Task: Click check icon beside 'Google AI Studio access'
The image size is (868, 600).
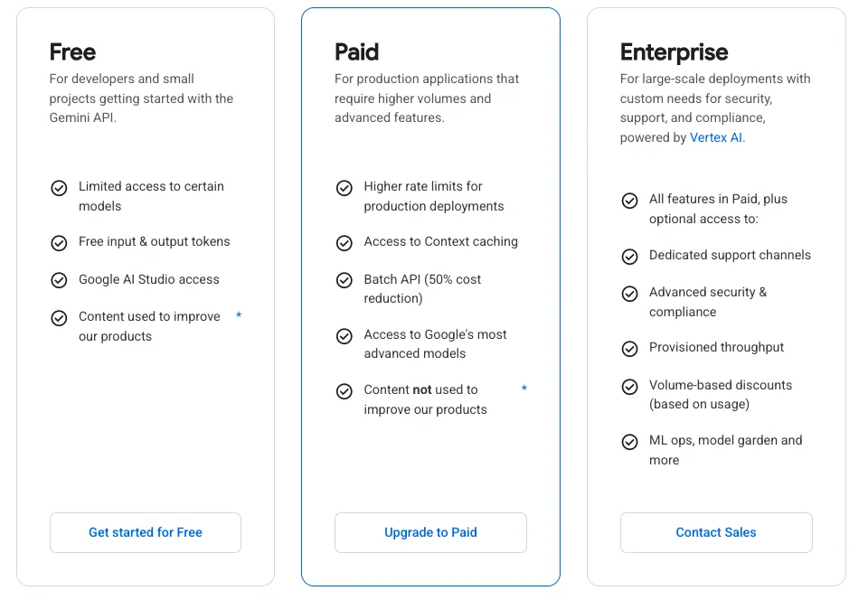Action: 59,280
